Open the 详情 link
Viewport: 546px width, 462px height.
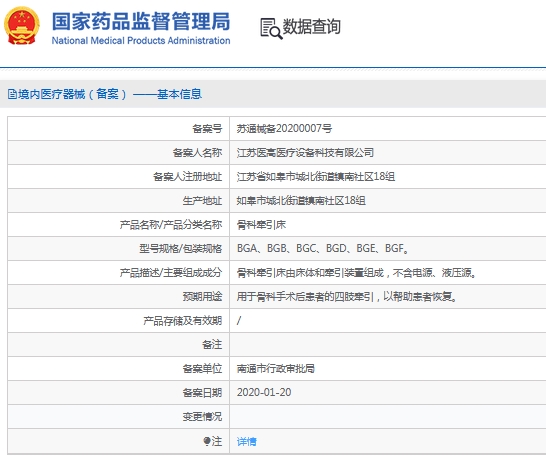coord(247,441)
